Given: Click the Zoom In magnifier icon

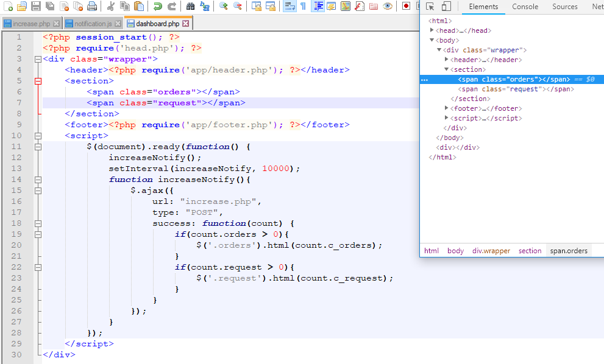Looking at the screenshot, I should [224, 7].
